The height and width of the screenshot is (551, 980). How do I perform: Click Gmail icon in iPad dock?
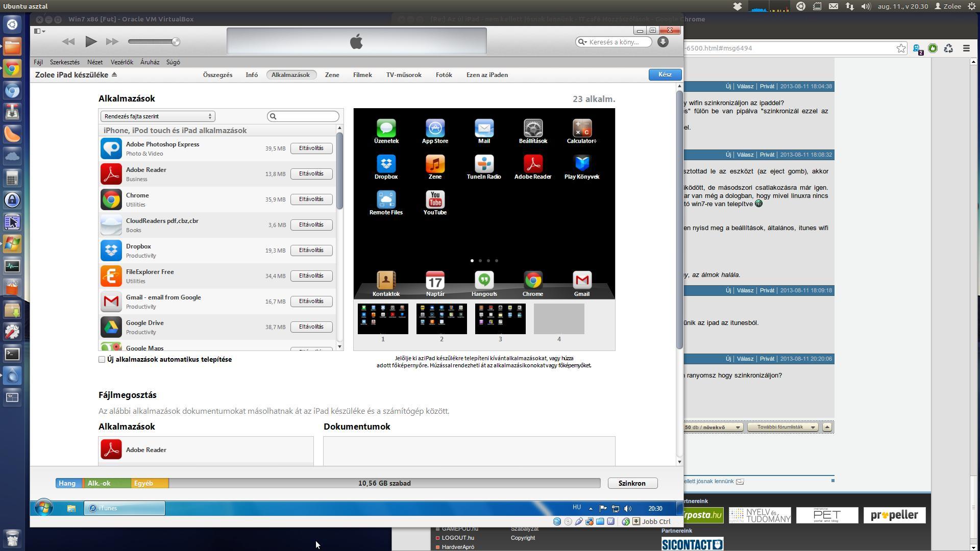coord(582,280)
